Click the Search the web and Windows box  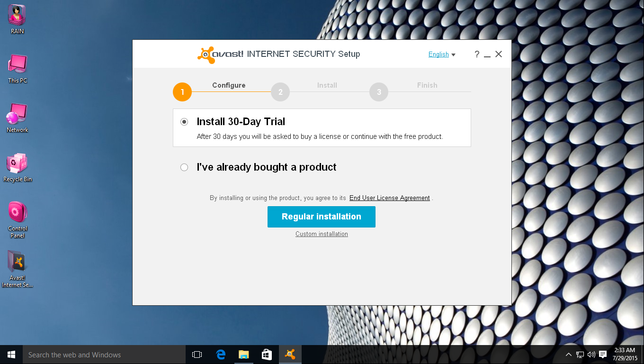pos(104,355)
